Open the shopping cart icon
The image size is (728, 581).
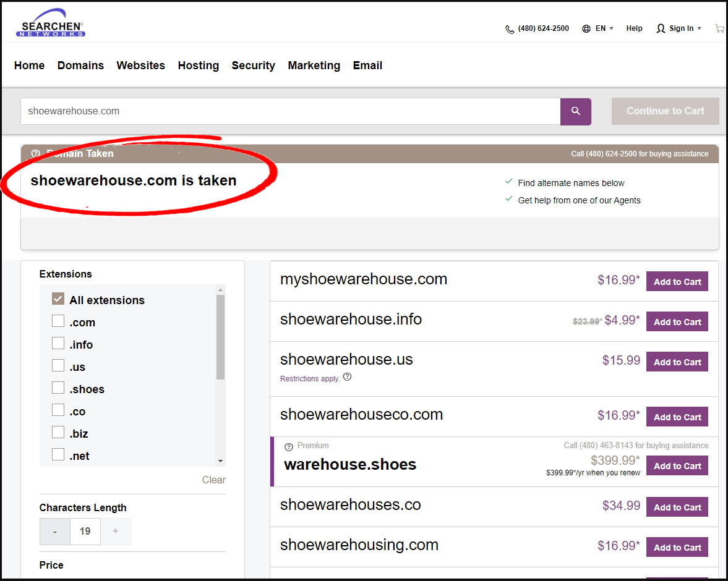[719, 29]
